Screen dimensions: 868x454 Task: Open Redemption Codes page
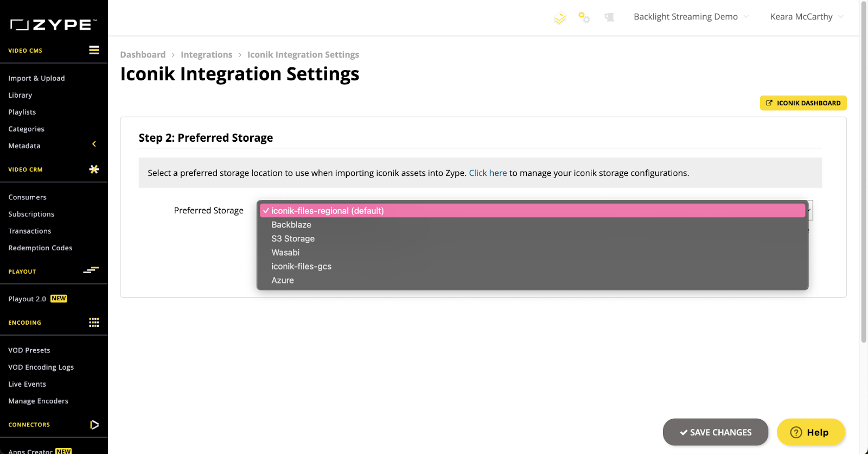[x=40, y=248]
